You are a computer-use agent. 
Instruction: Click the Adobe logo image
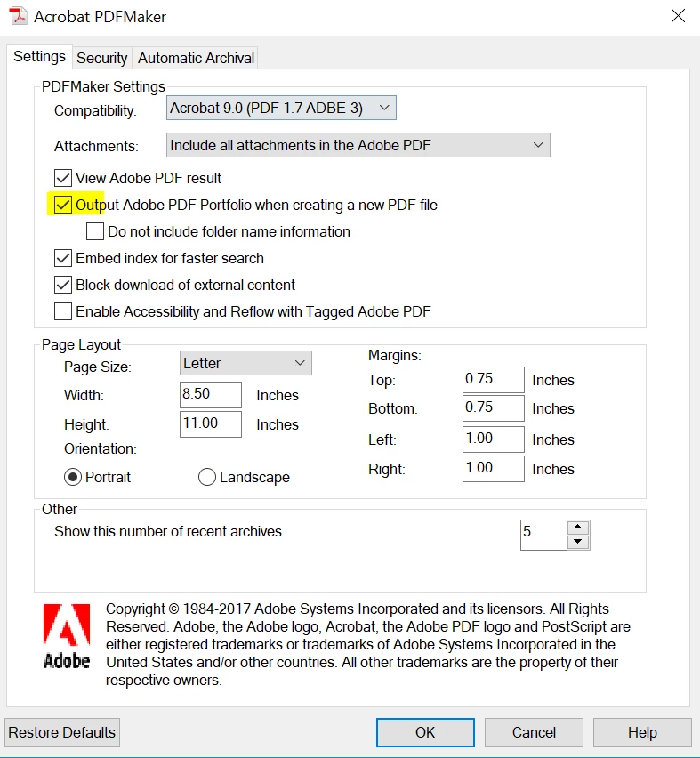click(x=67, y=636)
